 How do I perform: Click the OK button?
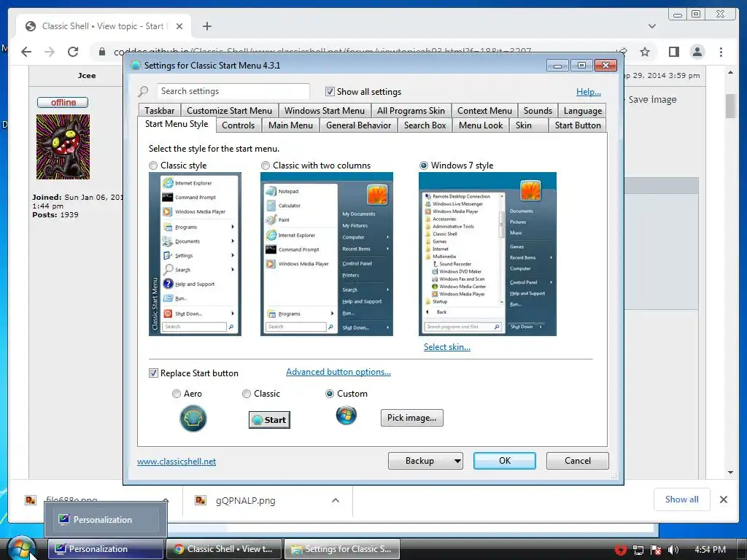pos(505,461)
